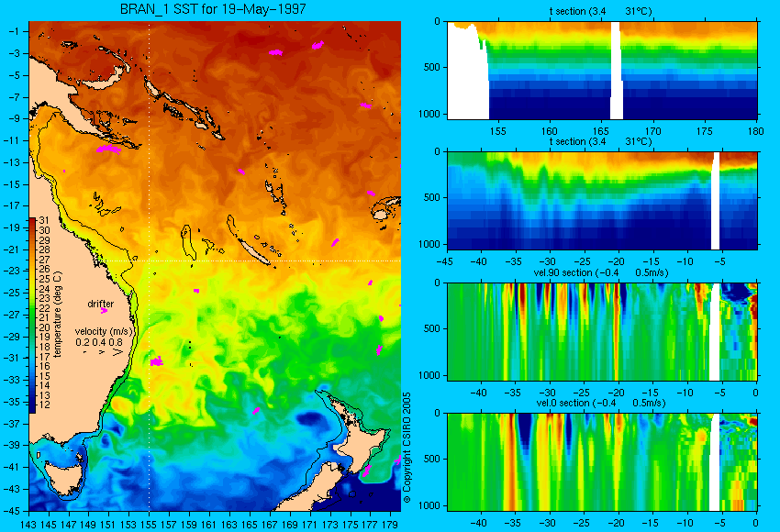Click the 'velocity (m/s)' legend label
The width and height of the screenshot is (780, 532).
click(104, 331)
